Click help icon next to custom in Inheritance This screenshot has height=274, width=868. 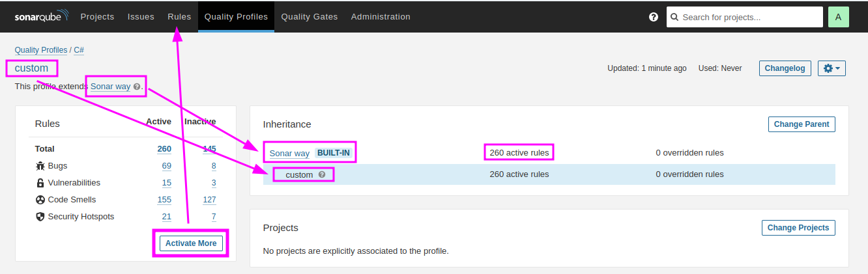[322, 174]
